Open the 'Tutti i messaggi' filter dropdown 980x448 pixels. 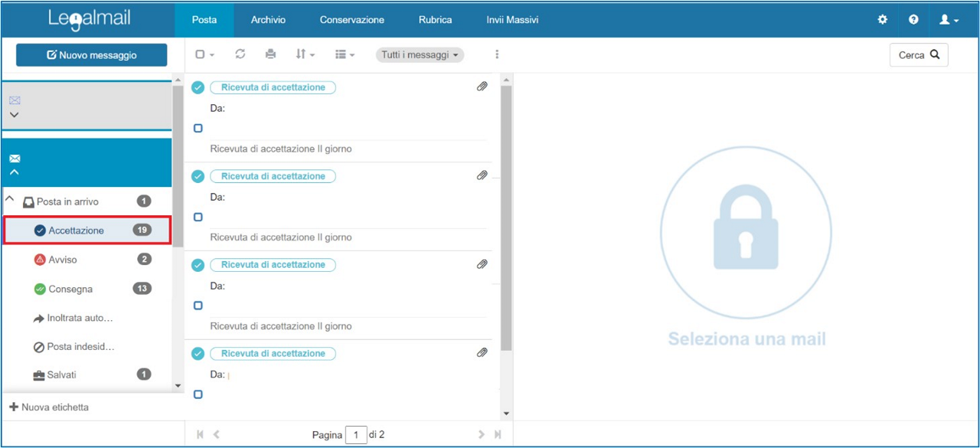[x=420, y=54]
